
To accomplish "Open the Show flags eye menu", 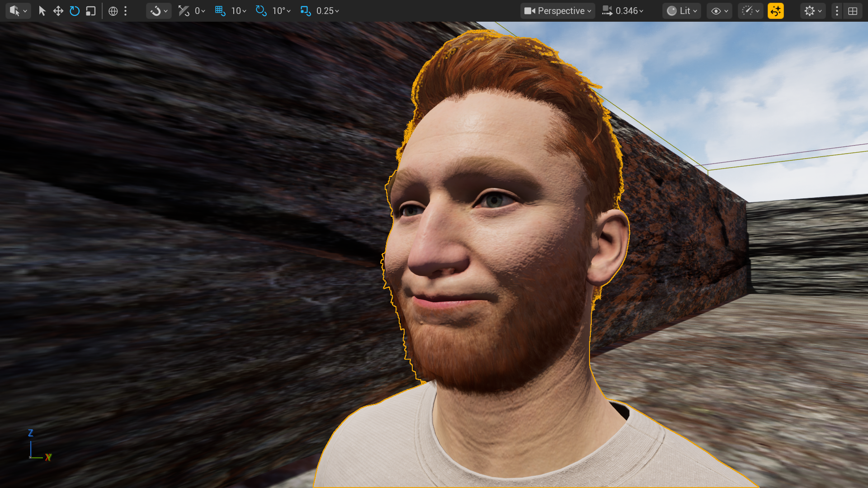I will pyautogui.click(x=719, y=11).
